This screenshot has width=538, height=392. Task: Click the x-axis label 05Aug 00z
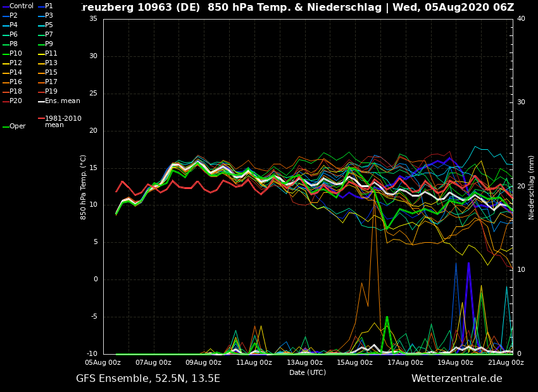103,362
